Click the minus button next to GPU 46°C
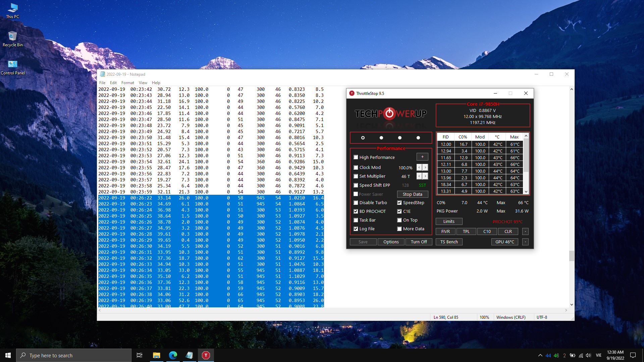644x362 pixels. pyautogui.click(x=526, y=242)
